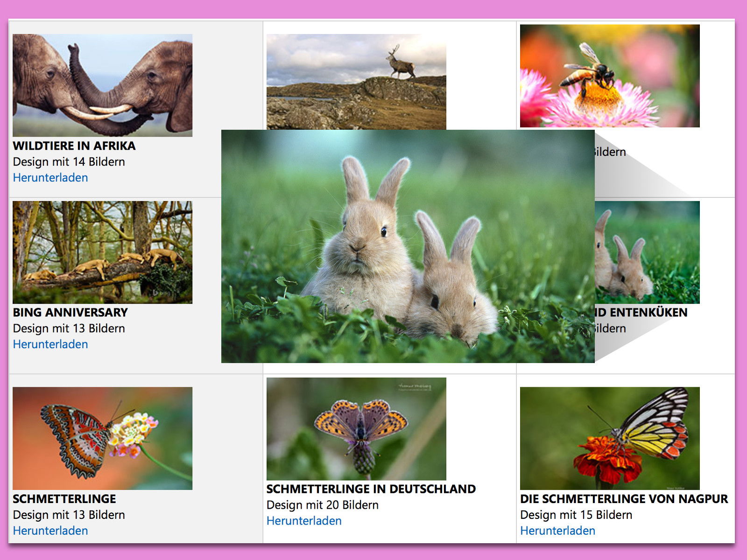Click the enlarged rabbits preview image

408,246
